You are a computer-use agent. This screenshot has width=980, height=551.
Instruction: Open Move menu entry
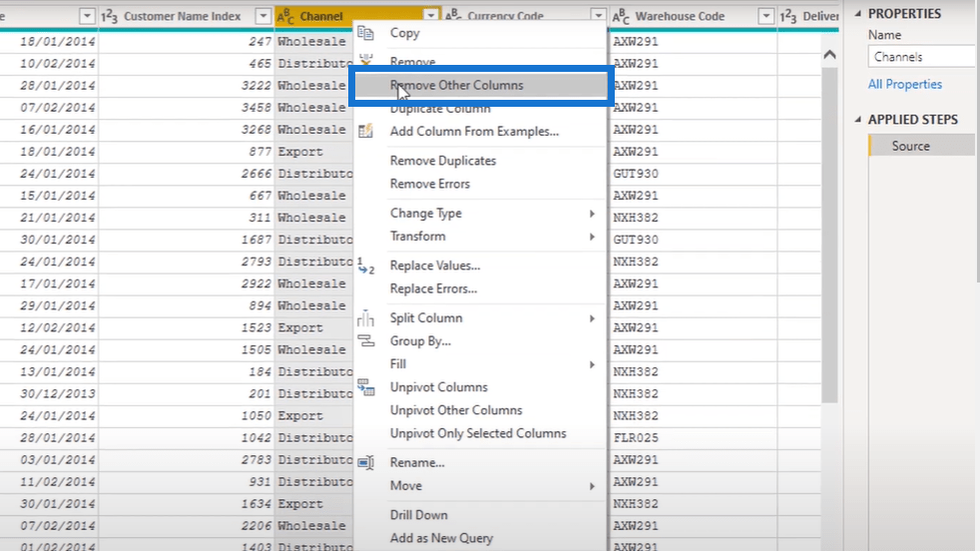click(x=480, y=486)
